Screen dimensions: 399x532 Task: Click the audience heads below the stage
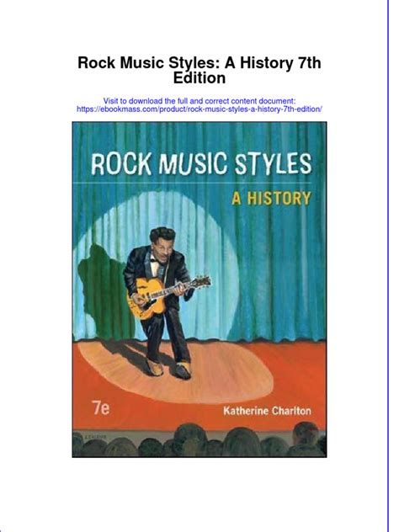click(199, 441)
